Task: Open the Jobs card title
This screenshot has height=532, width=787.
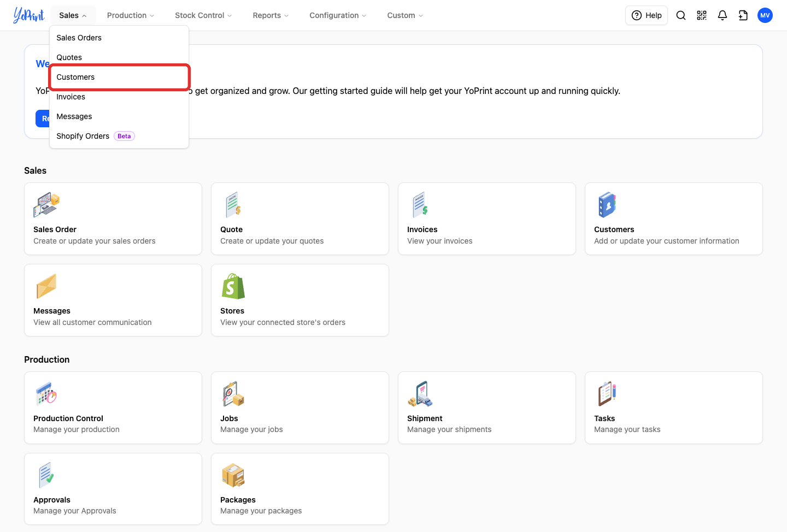Action: (x=229, y=418)
